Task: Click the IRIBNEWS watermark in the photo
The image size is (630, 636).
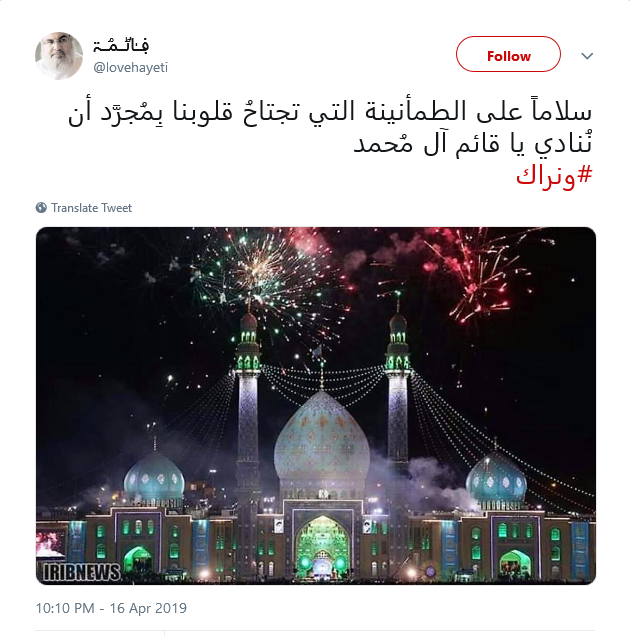Action: tap(82, 572)
